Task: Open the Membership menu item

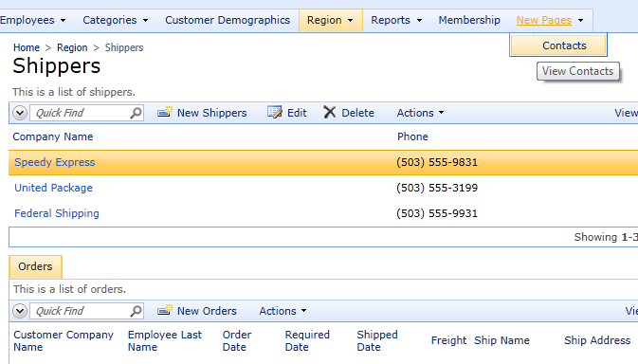Action: tap(469, 20)
